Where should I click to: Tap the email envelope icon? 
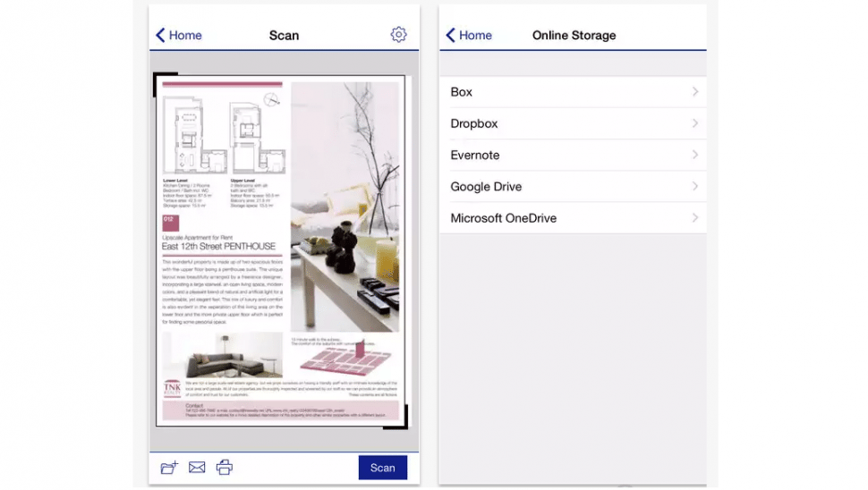197,468
